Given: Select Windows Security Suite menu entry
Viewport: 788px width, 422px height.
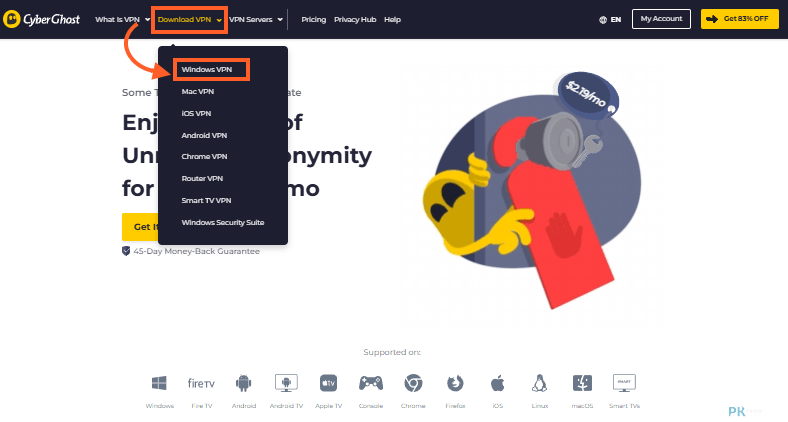Looking at the screenshot, I should 223,222.
